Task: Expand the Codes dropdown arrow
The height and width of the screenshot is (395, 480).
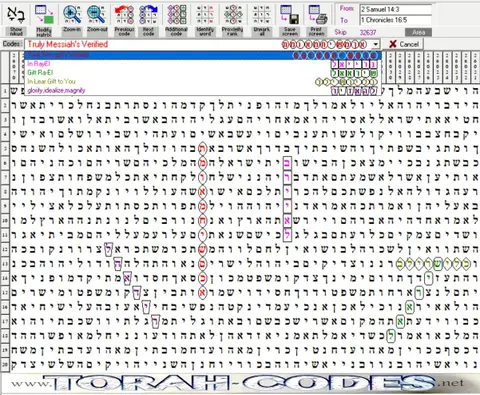Action: tap(376, 44)
